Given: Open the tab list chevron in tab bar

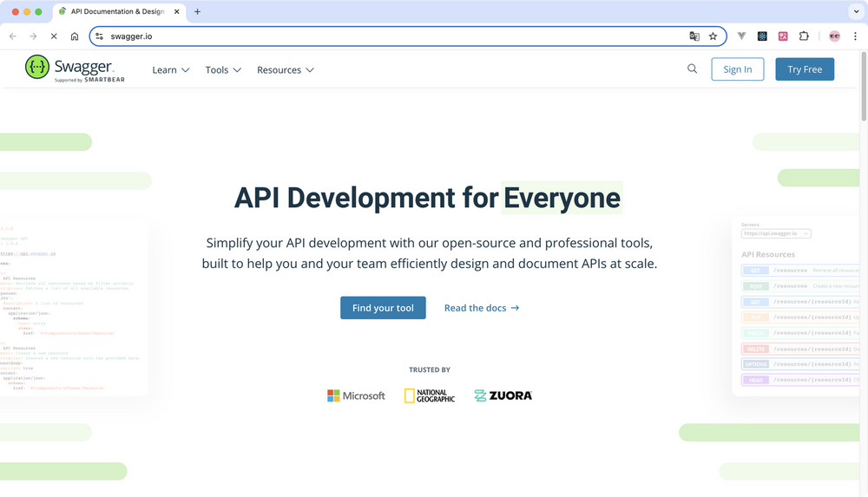Looking at the screenshot, I should pos(854,11).
